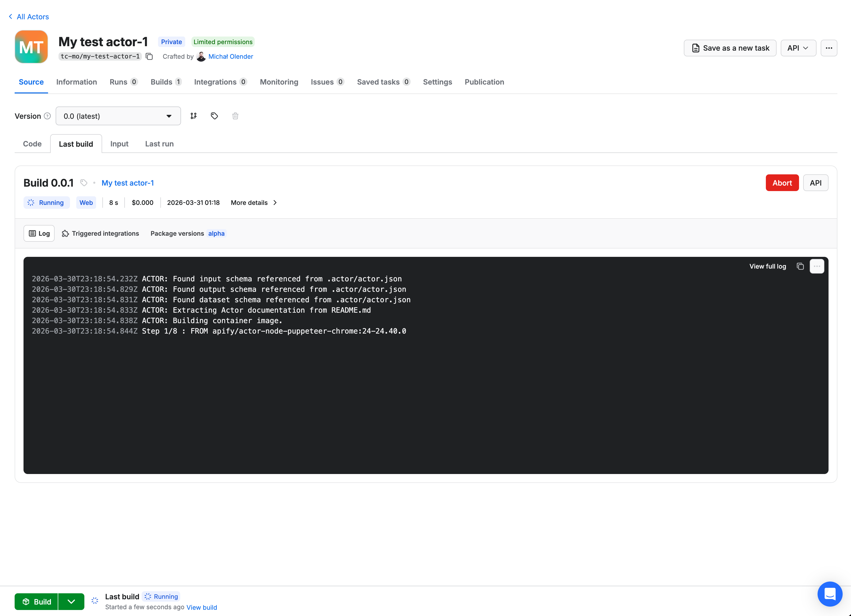Open the chat support bubble

[830, 594]
